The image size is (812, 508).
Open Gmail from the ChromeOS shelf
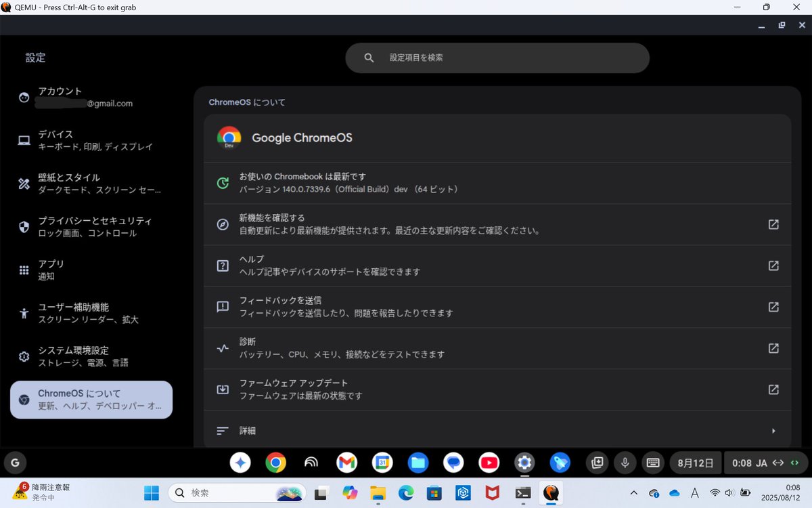click(346, 463)
